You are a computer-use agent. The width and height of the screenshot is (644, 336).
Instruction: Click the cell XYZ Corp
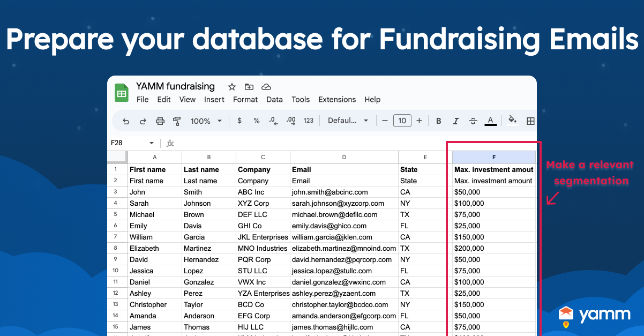263,203
